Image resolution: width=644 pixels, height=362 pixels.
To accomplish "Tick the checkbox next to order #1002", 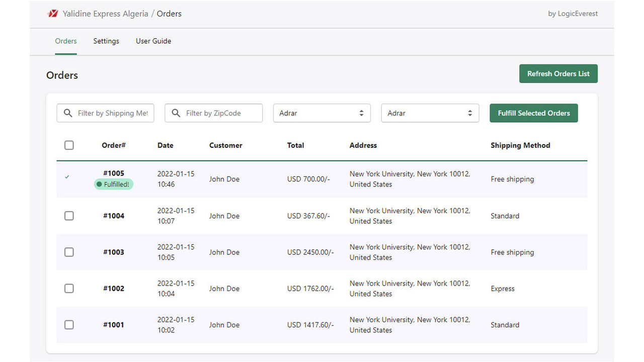I will coord(69,289).
